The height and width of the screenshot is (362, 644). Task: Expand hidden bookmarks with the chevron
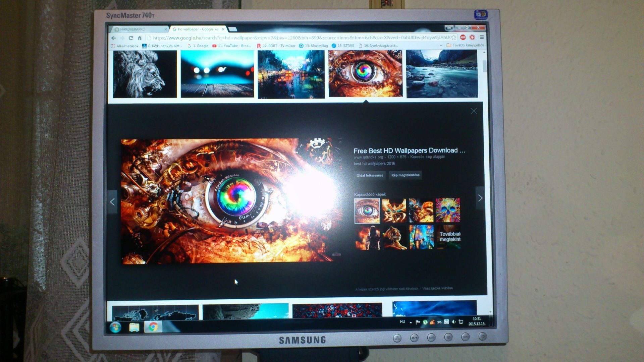point(440,45)
